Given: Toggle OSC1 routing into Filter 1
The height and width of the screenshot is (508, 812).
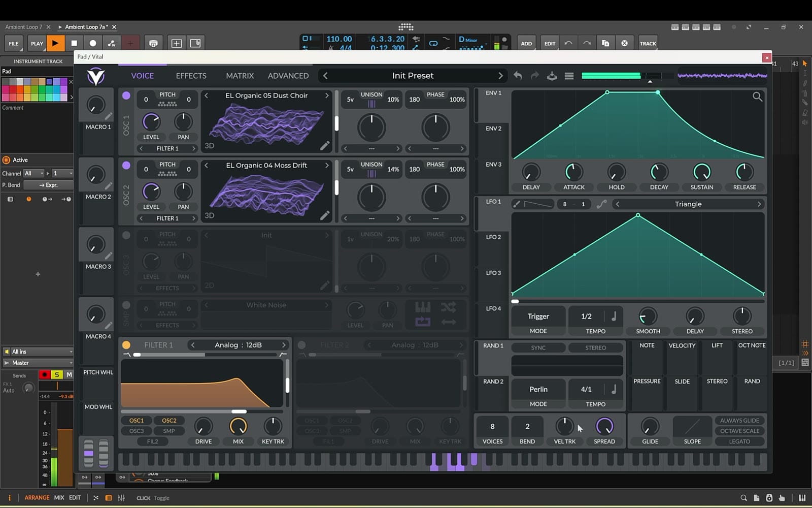Looking at the screenshot, I should [137, 420].
